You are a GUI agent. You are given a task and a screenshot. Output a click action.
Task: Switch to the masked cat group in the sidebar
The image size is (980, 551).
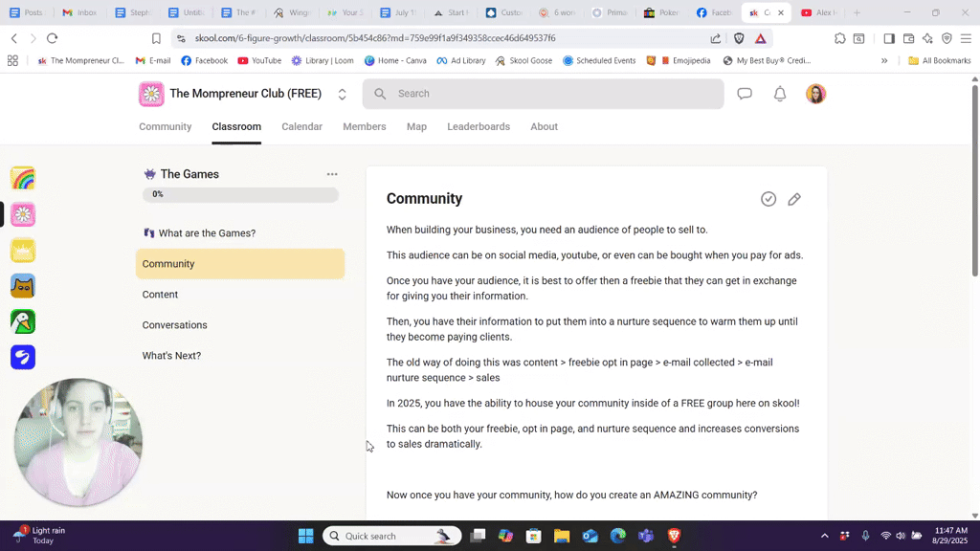coord(23,286)
